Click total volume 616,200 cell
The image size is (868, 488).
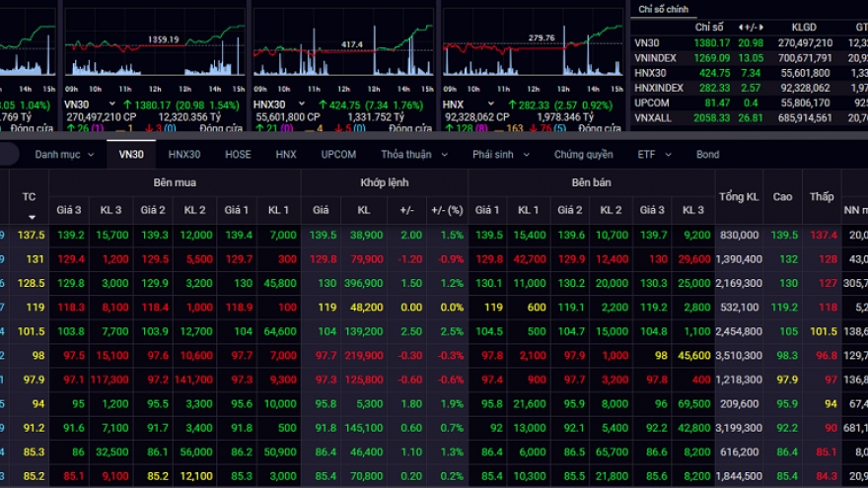[x=739, y=452]
